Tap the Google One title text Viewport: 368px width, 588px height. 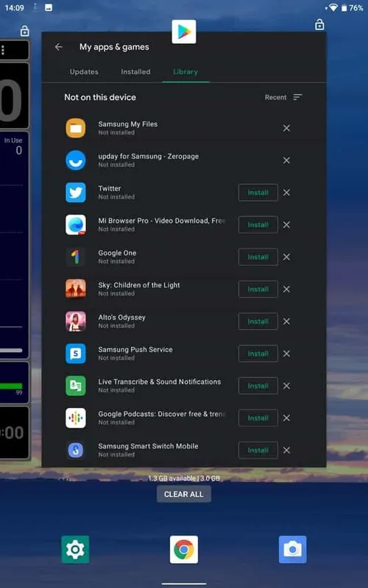pos(117,253)
